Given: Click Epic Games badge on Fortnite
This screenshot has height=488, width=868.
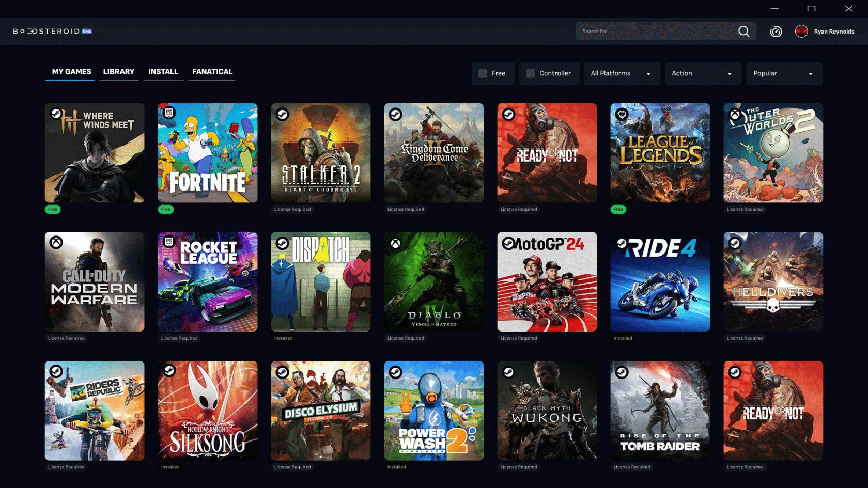Looking at the screenshot, I should [169, 113].
